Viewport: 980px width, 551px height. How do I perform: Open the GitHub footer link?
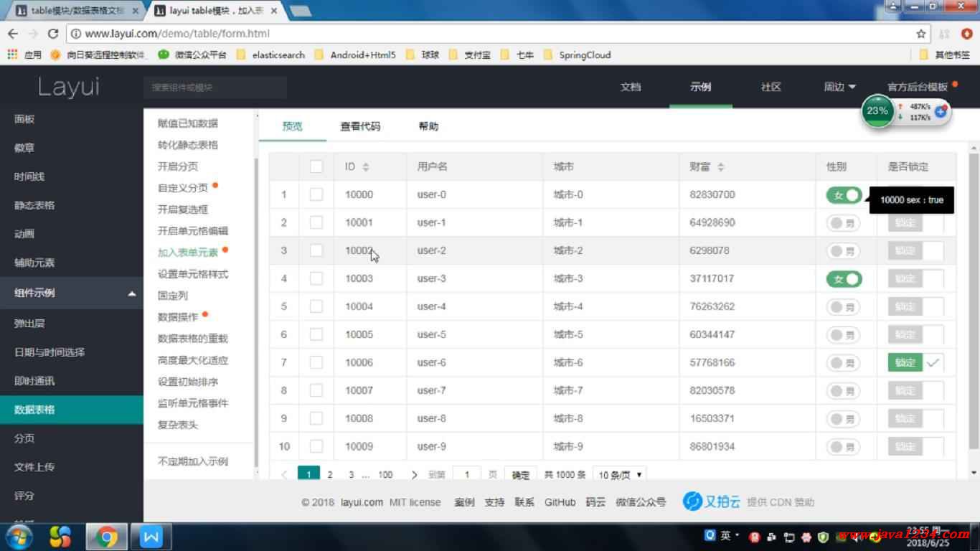coord(560,502)
